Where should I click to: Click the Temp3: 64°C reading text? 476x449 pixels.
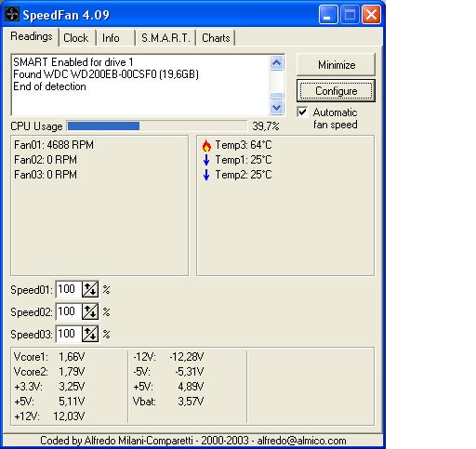point(244,145)
